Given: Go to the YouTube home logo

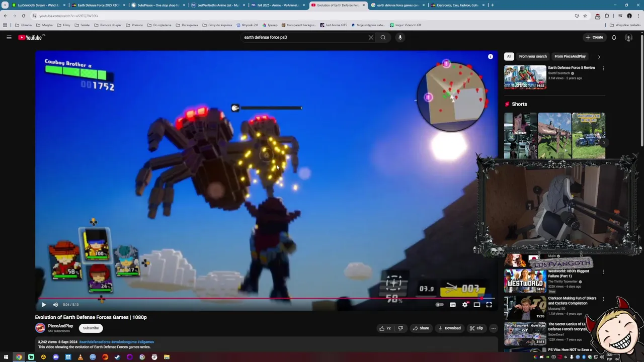Looking at the screenshot, I should [x=31, y=37].
